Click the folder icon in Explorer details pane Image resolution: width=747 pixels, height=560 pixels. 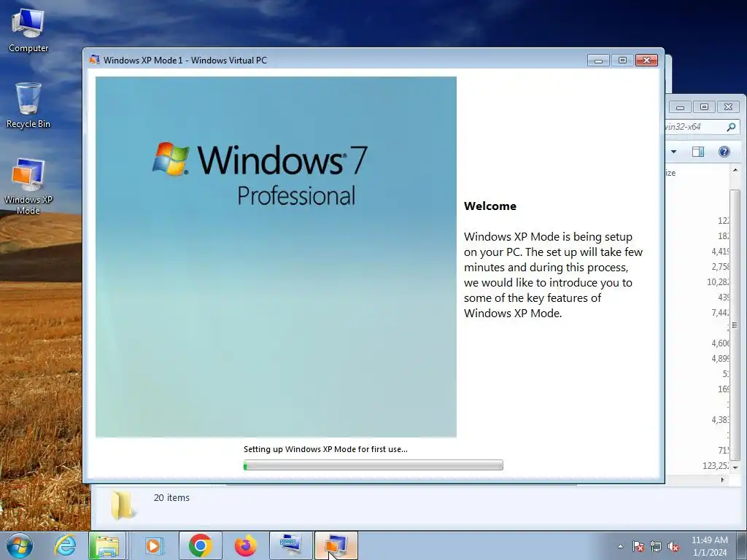(123, 505)
